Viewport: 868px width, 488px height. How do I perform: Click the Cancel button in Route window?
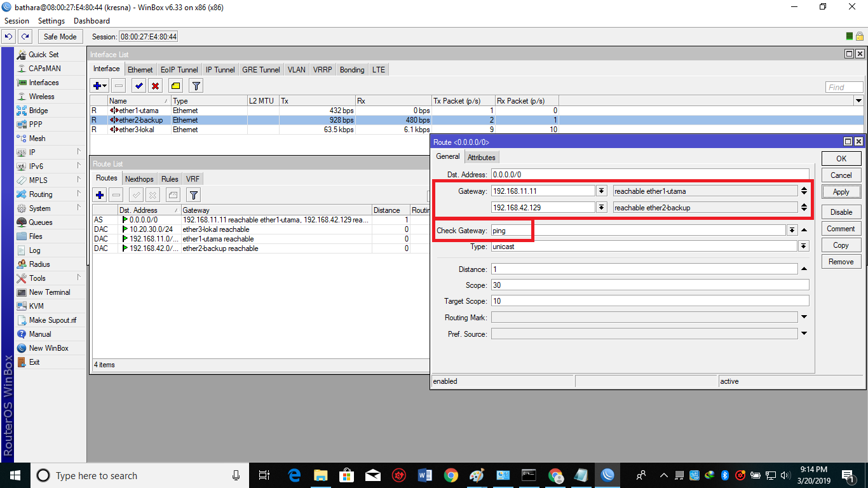point(841,175)
